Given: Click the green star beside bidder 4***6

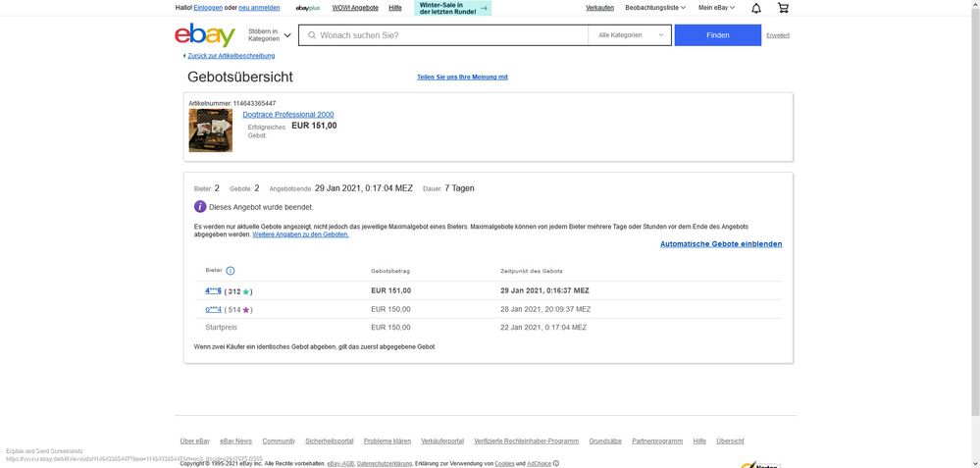Looking at the screenshot, I should [x=246, y=291].
